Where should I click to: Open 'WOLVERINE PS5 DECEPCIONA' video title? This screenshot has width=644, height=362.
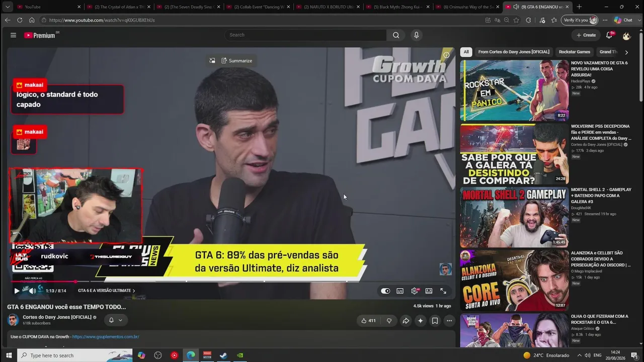pos(601,132)
